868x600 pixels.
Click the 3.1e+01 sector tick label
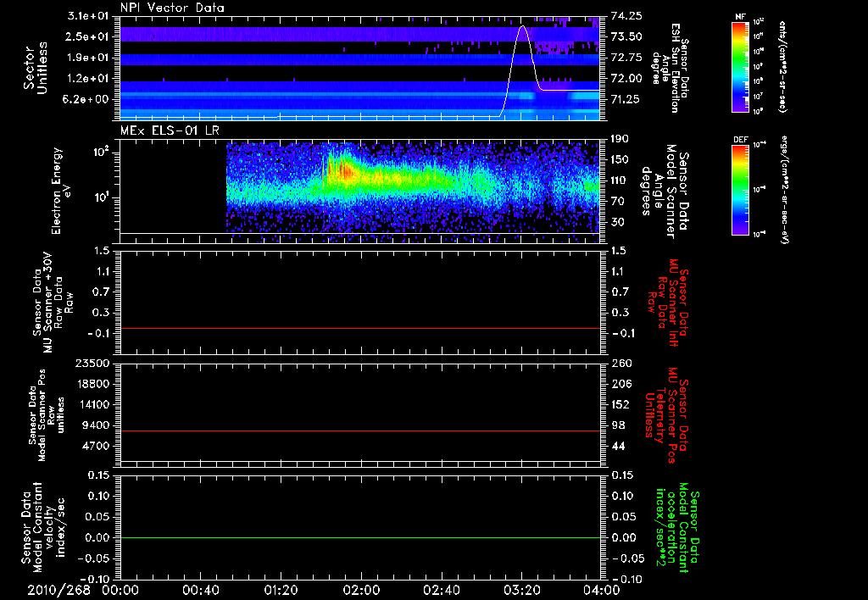(x=87, y=15)
